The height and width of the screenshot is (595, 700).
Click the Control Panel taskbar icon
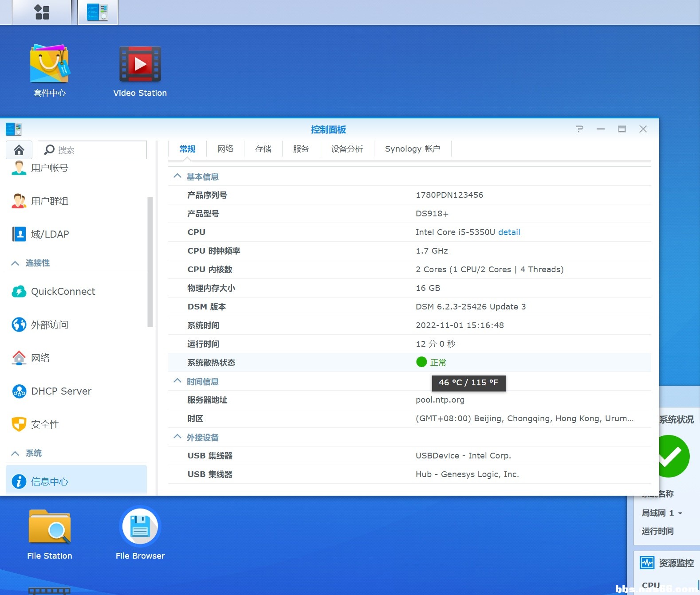coord(98,12)
